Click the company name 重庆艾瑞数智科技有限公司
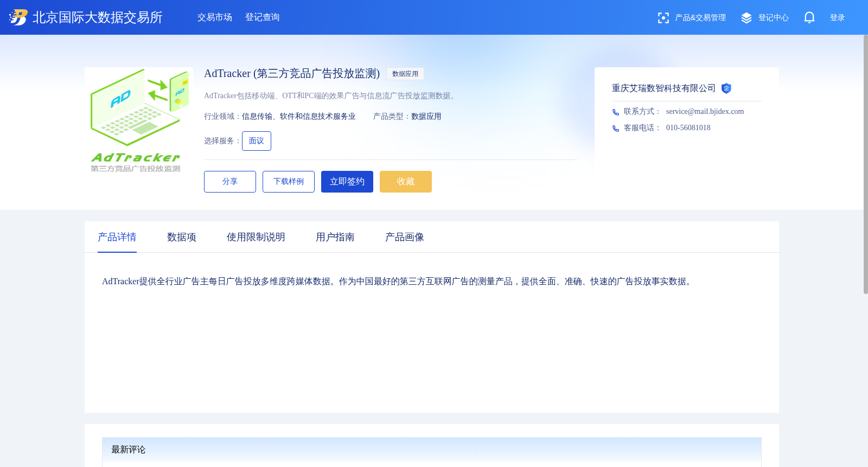Image resolution: width=868 pixels, height=467 pixels. (x=663, y=88)
